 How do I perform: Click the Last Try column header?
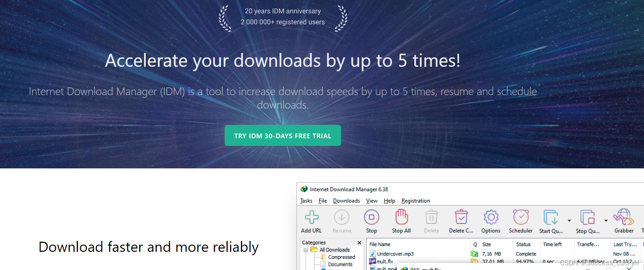626,244
